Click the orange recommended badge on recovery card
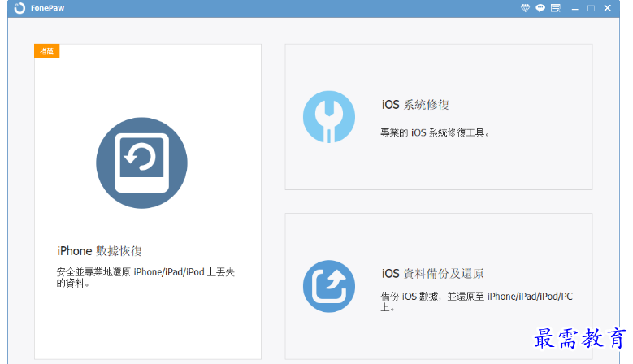Screen dimensions: 633x364 click(47, 51)
